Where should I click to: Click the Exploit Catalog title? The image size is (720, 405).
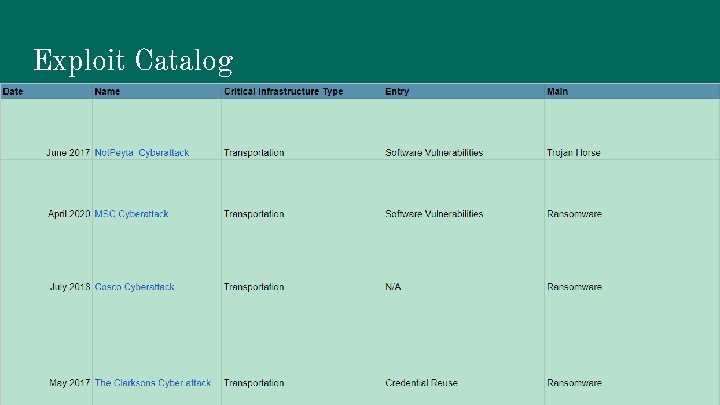(x=133, y=61)
